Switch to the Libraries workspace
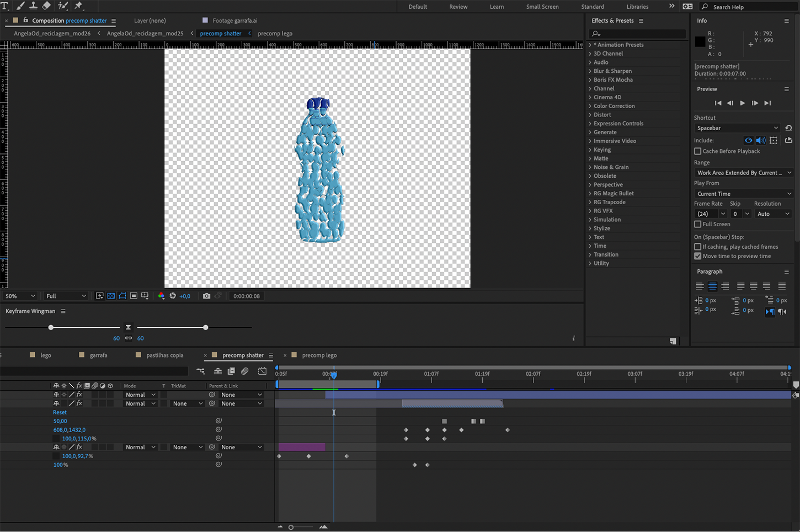 click(x=637, y=7)
